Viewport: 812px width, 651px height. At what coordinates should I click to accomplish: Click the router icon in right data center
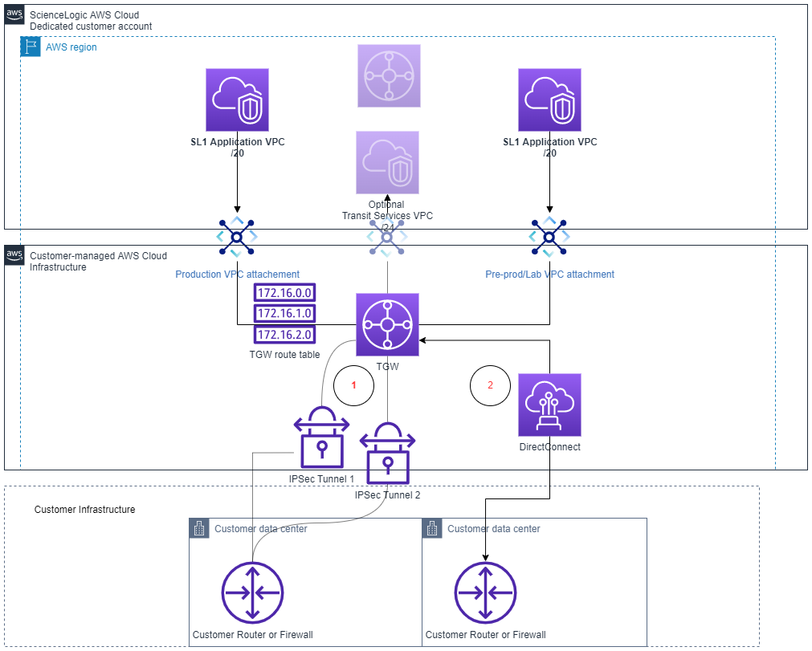(x=485, y=593)
